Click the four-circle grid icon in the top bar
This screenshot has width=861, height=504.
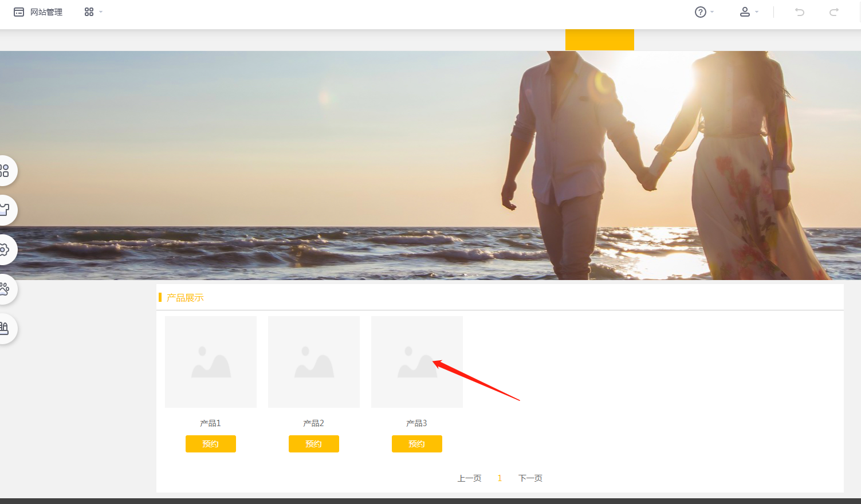pos(89,12)
